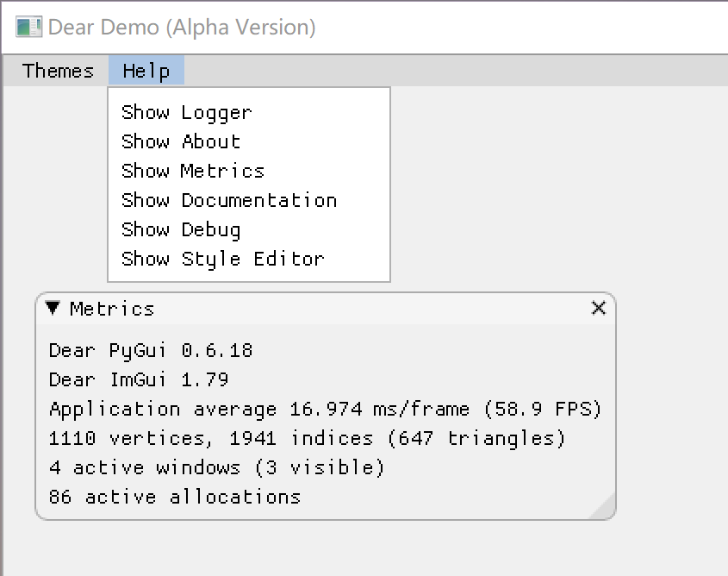Screen dimensions: 728x576
Task: Collapse the Metrics window using triangle arrow
Action: [53, 308]
